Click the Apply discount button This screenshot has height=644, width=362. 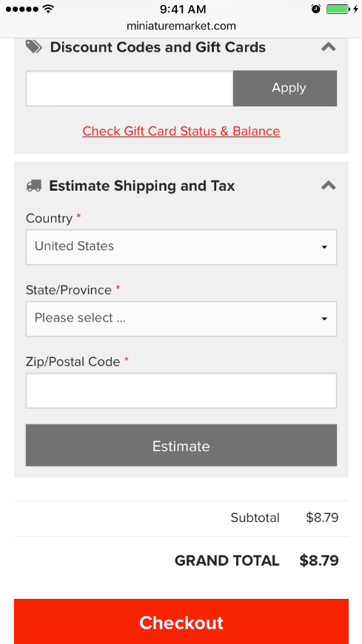(x=285, y=88)
